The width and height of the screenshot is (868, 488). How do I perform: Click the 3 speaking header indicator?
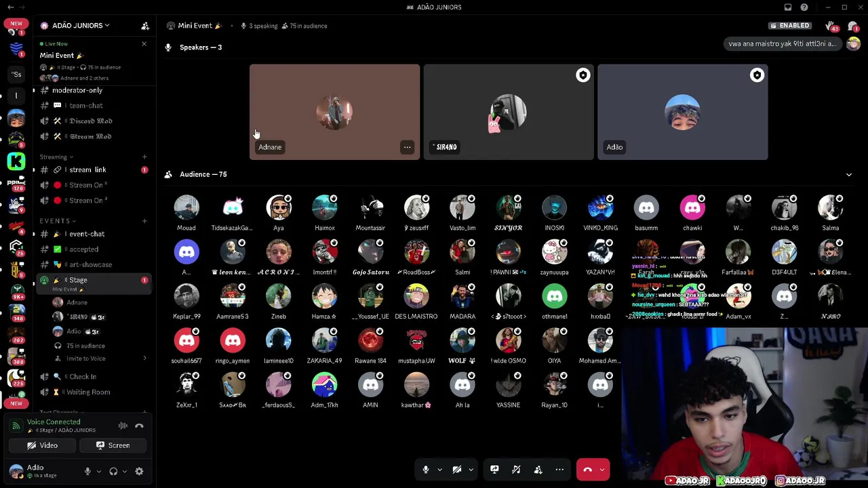(259, 26)
